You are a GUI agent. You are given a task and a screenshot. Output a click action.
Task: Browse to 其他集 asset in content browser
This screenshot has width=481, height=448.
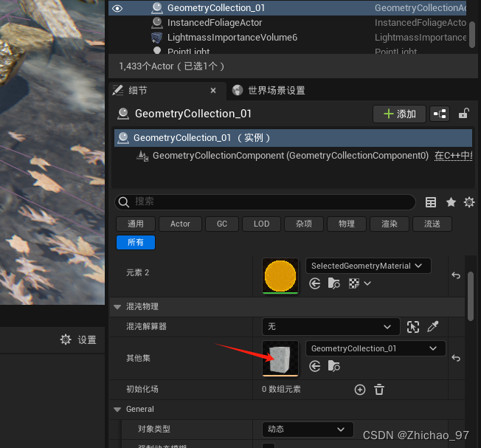tap(333, 366)
